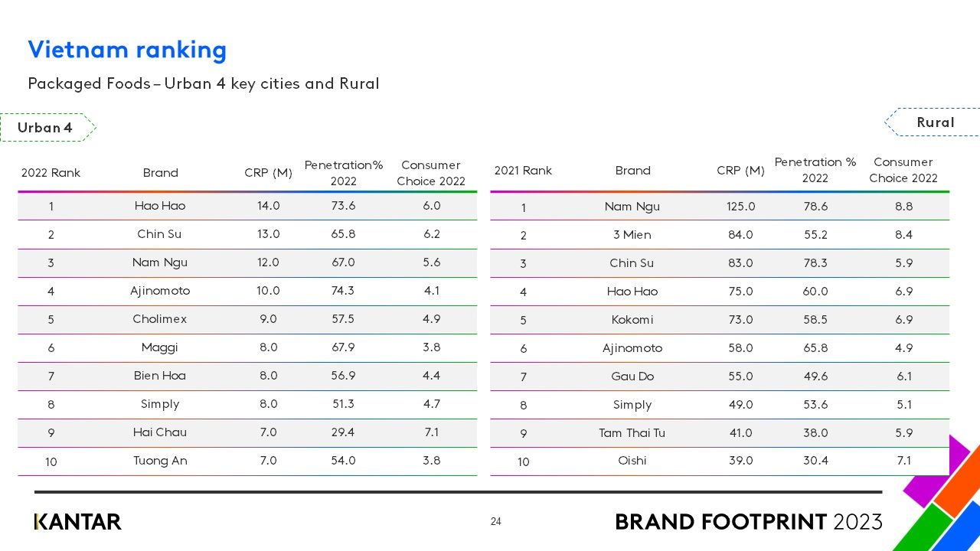Click the Cholimex brand cell
Image resolution: width=980 pixels, height=551 pixels.
[x=160, y=319]
